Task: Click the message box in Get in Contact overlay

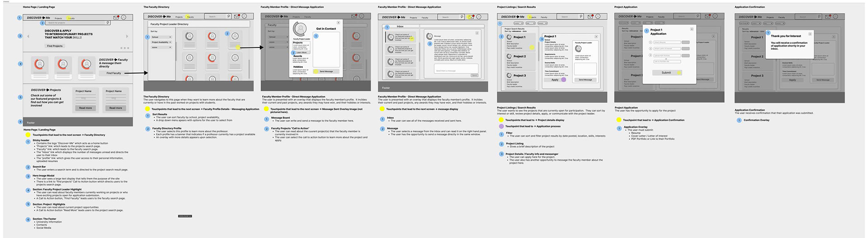Action: point(326,49)
